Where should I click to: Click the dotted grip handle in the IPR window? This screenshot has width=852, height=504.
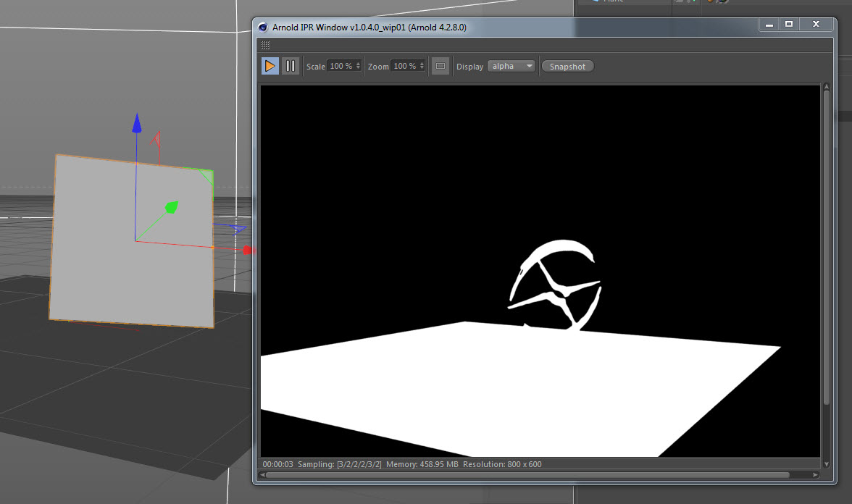[265, 45]
